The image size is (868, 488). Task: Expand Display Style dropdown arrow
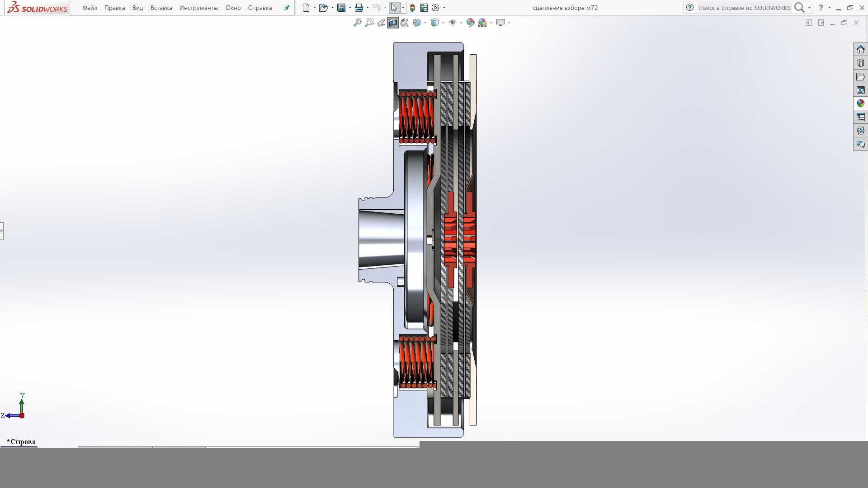coord(443,23)
